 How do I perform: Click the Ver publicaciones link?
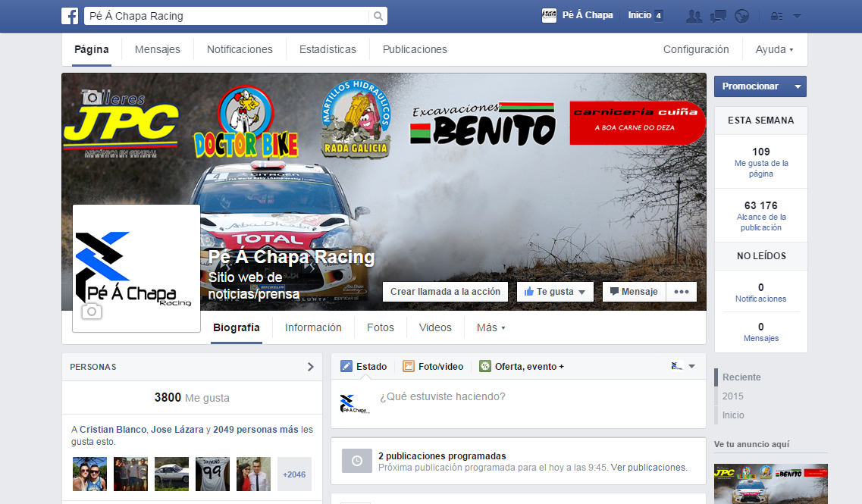649,467
